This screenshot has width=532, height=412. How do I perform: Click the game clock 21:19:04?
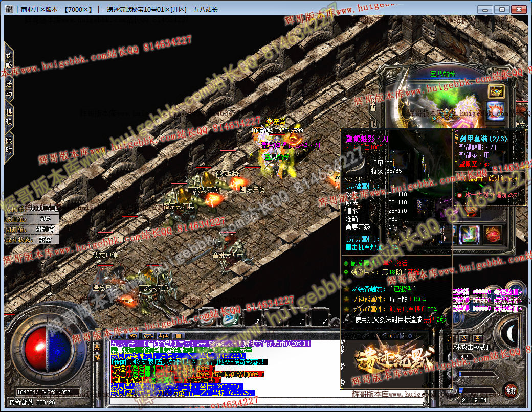point(474,400)
